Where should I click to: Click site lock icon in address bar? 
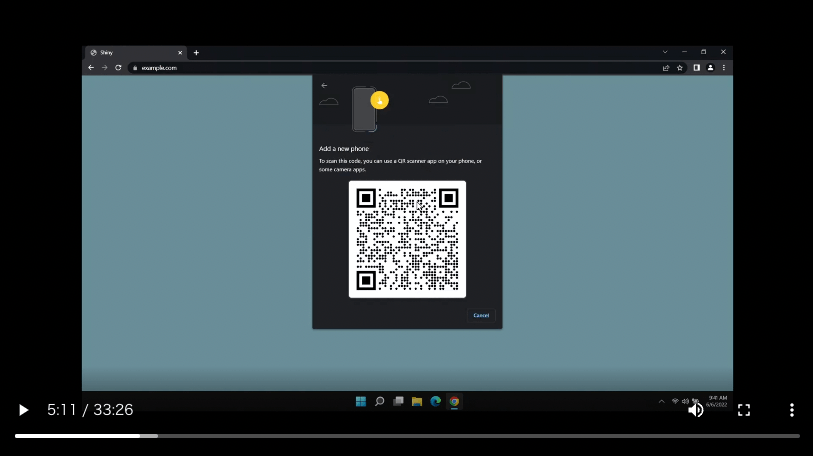pos(135,68)
